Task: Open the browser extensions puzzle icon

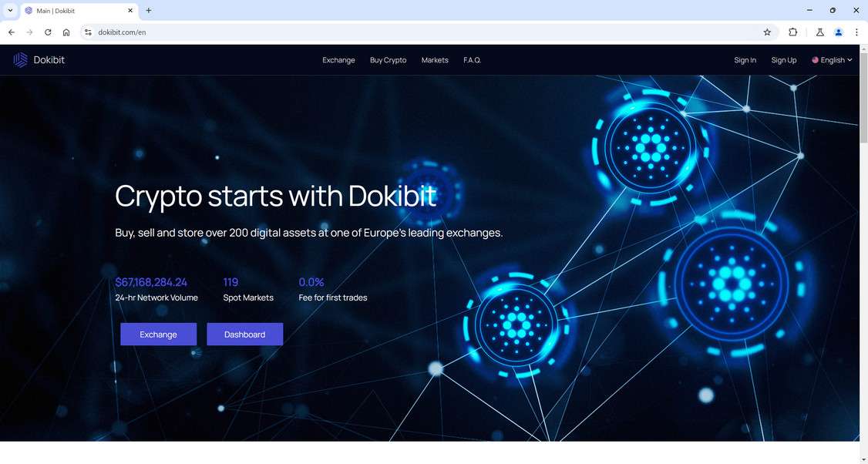Action: click(x=792, y=32)
